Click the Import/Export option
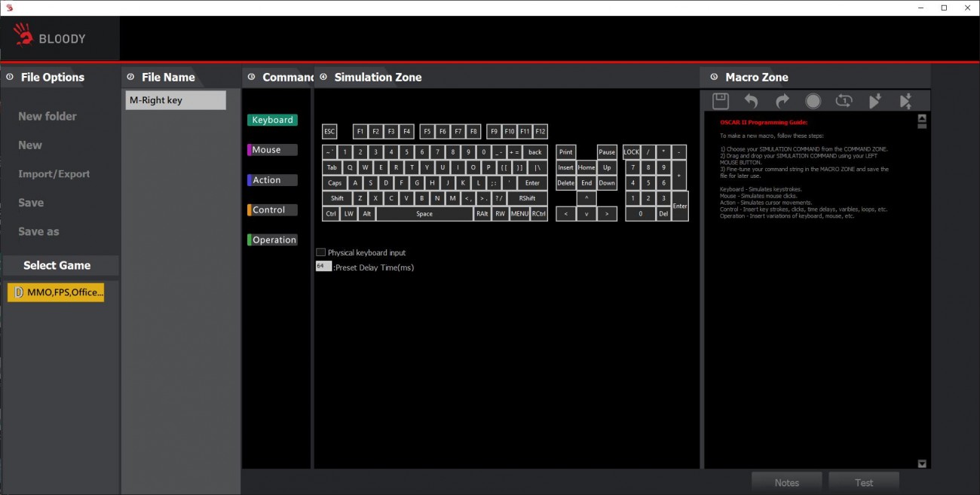This screenshot has width=980, height=495. click(54, 174)
